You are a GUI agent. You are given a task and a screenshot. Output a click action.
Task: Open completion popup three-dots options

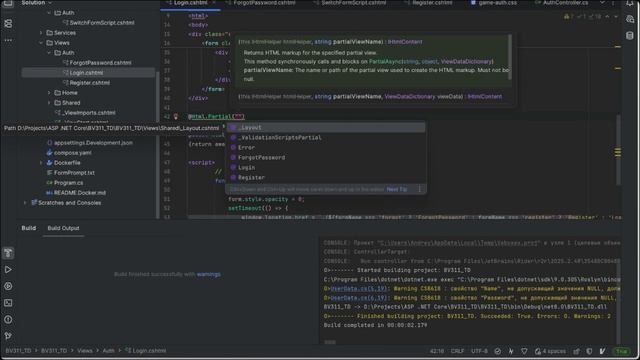(419, 189)
